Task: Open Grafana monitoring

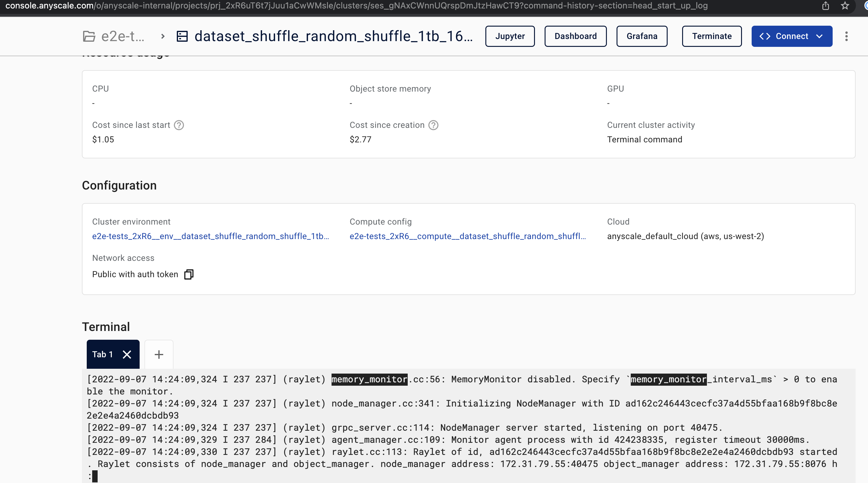Action: 642,36
